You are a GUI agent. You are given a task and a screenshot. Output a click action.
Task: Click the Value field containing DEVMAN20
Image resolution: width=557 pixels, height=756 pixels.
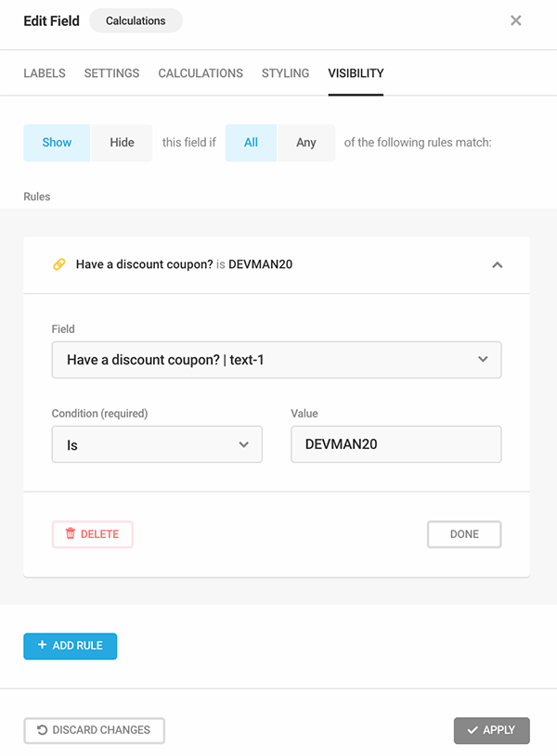coord(395,443)
